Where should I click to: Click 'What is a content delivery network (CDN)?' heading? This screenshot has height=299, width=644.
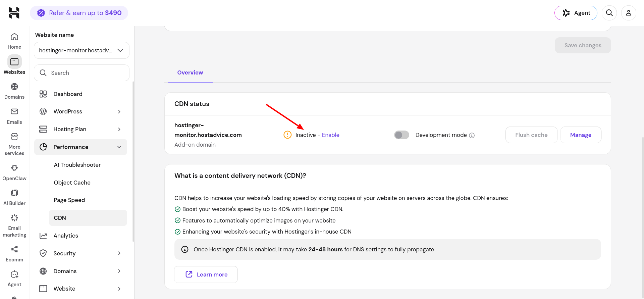coord(240,176)
